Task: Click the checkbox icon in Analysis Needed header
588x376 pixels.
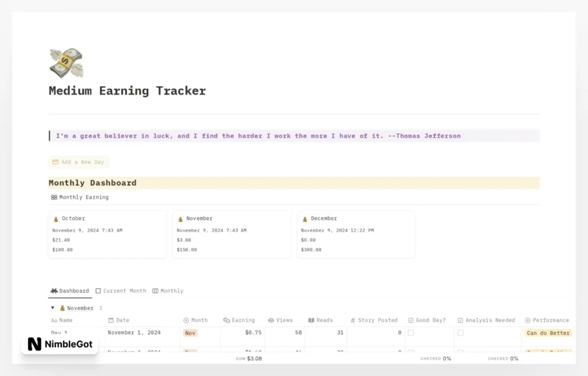Action: click(x=461, y=320)
